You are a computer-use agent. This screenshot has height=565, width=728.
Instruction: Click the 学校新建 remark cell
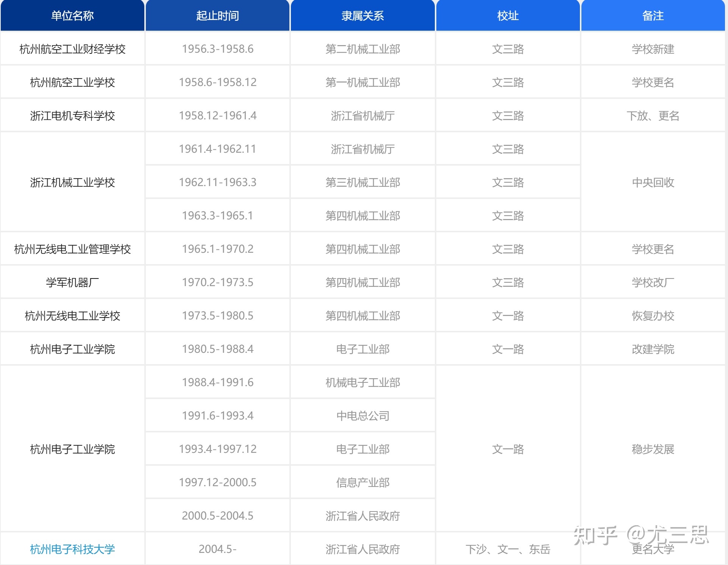click(x=653, y=49)
